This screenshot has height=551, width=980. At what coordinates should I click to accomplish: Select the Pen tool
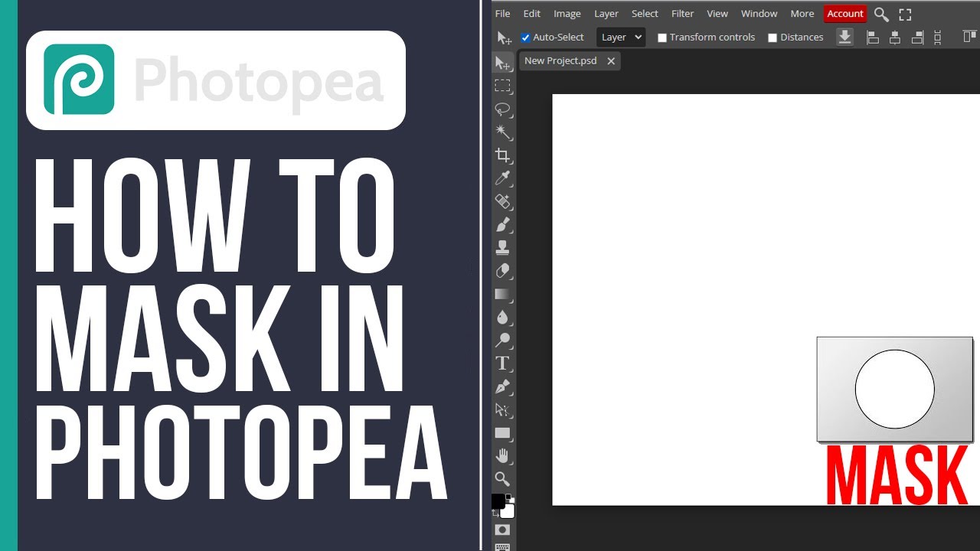502,386
